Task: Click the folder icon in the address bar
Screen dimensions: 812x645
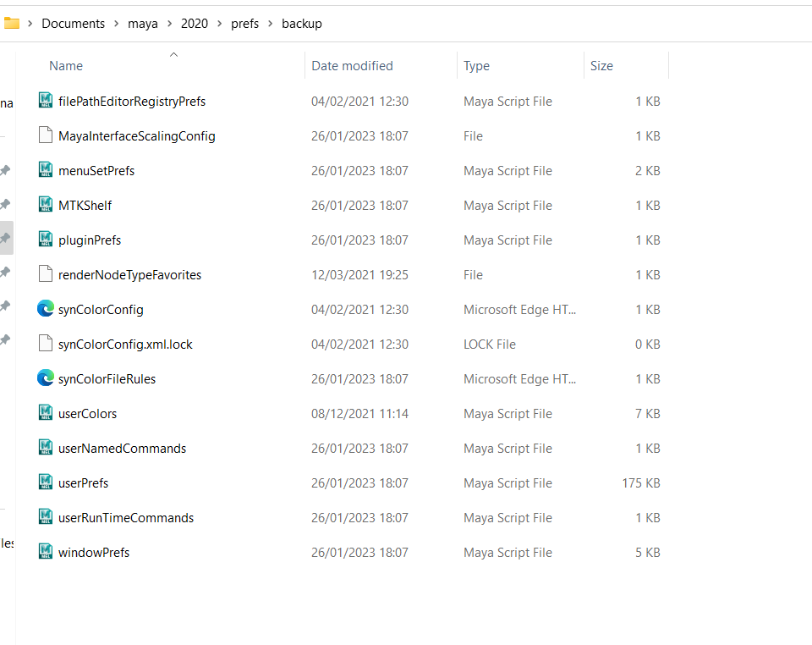Action: point(11,24)
